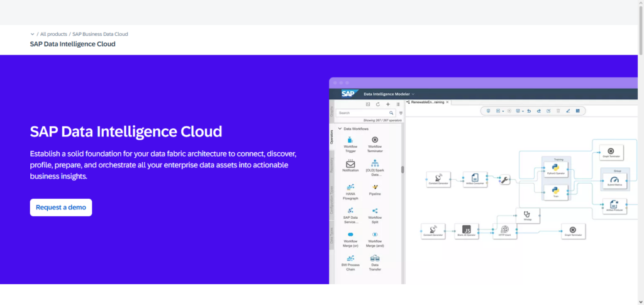Switch to the Repository vertical tab

[x=332, y=164]
